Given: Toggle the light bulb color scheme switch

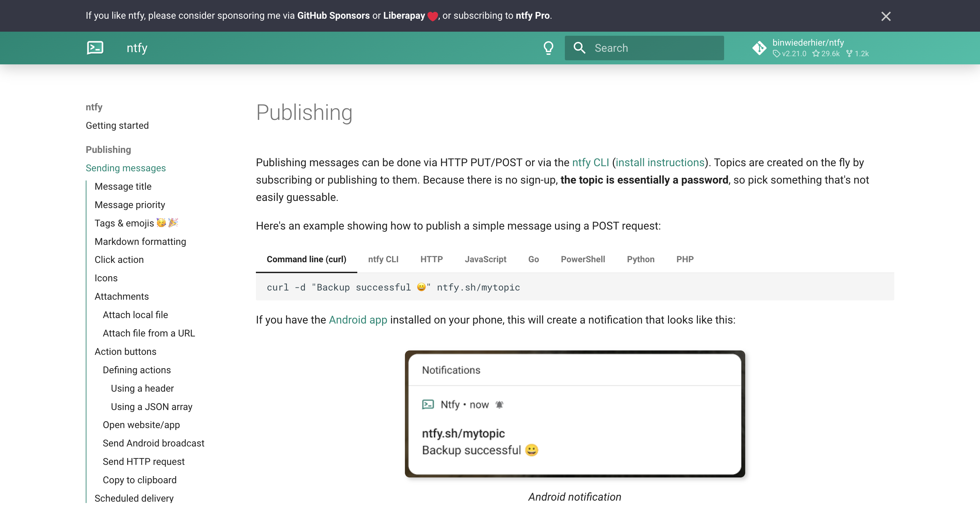Looking at the screenshot, I should pyautogui.click(x=548, y=48).
